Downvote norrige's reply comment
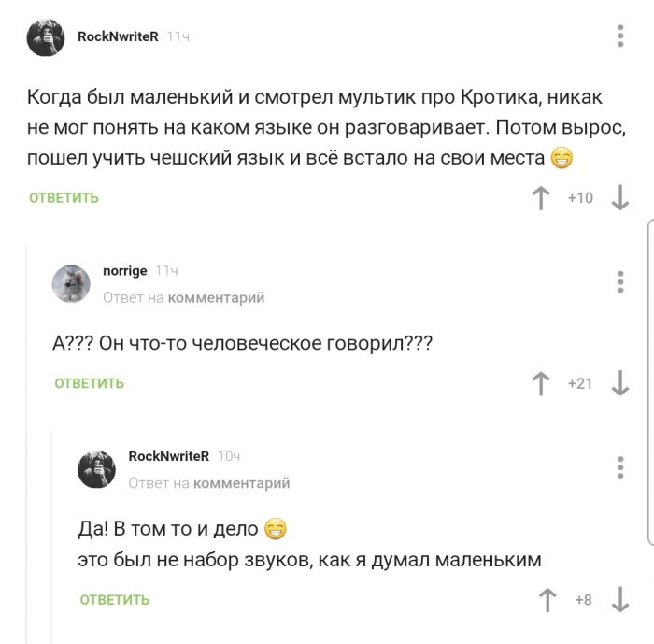This screenshot has width=654, height=644. pos(619,383)
